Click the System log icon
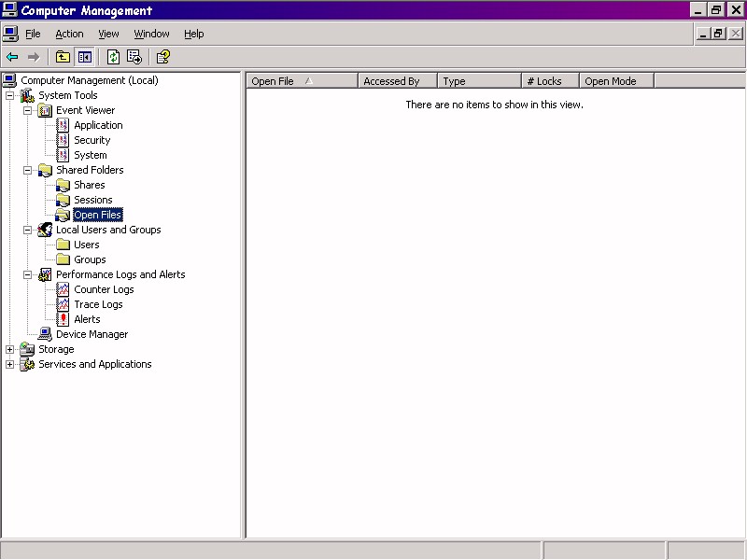Screen dimensions: 747x560 tap(63, 155)
